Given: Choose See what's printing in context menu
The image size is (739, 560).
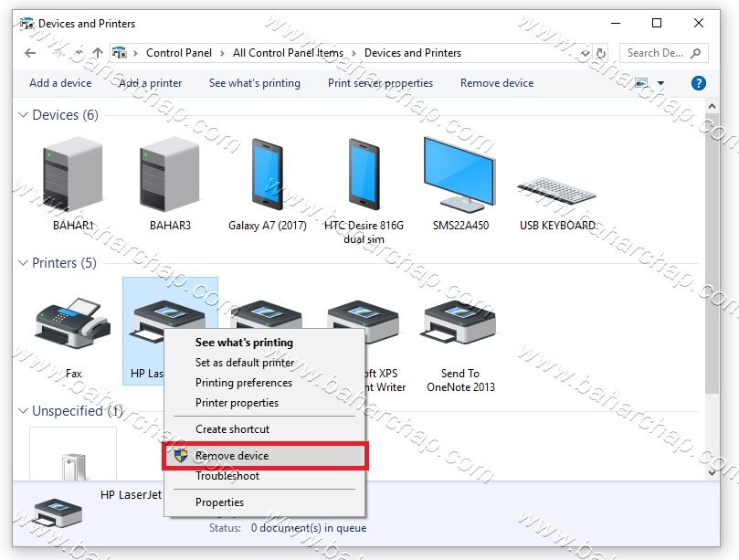Looking at the screenshot, I should (x=264, y=343).
